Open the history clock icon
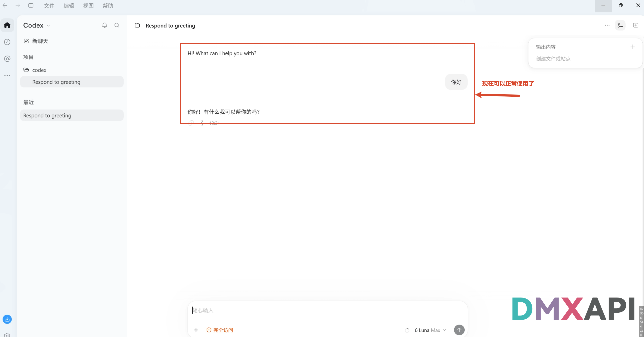The width and height of the screenshot is (644, 337). pyautogui.click(x=7, y=42)
